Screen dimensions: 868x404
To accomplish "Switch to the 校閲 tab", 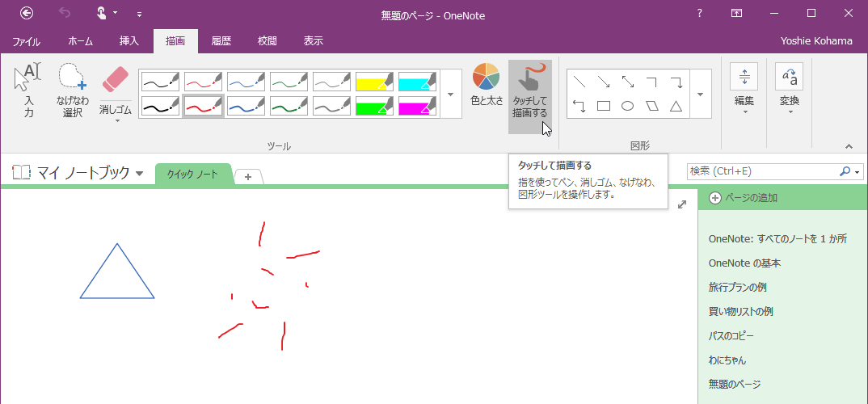I will click(268, 41).
